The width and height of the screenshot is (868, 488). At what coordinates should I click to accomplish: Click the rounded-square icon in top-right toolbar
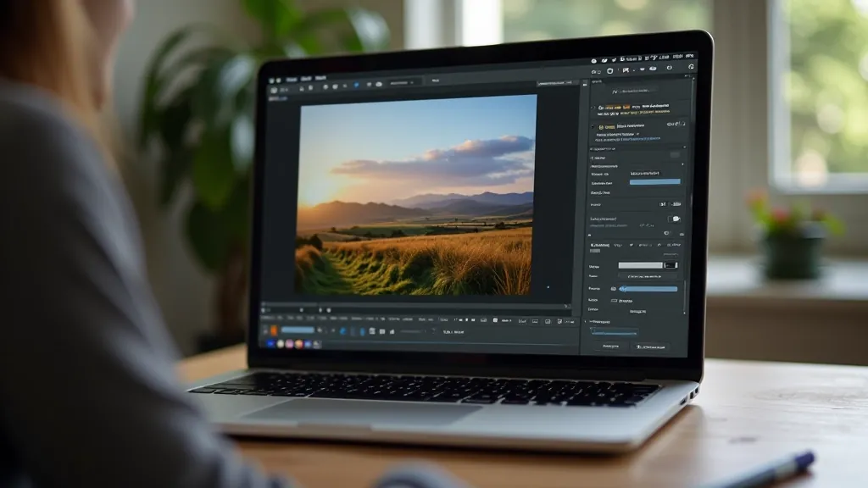610,71
